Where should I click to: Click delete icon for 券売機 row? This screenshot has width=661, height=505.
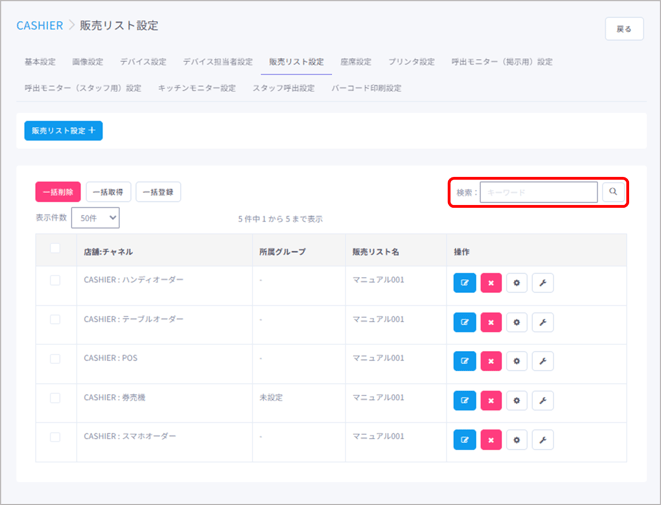pos(491,400)
